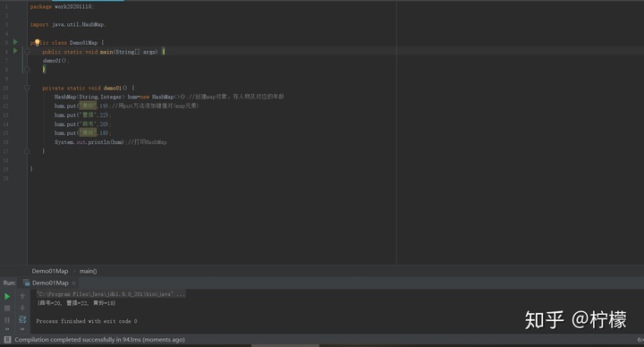
Task: Click the class name Demo01Map in code
Action: [83, 43]
